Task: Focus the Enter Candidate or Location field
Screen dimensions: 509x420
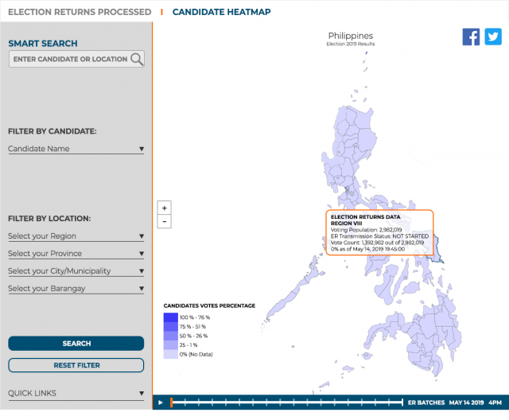Action: pyautogui.click(x=70, y=59)
